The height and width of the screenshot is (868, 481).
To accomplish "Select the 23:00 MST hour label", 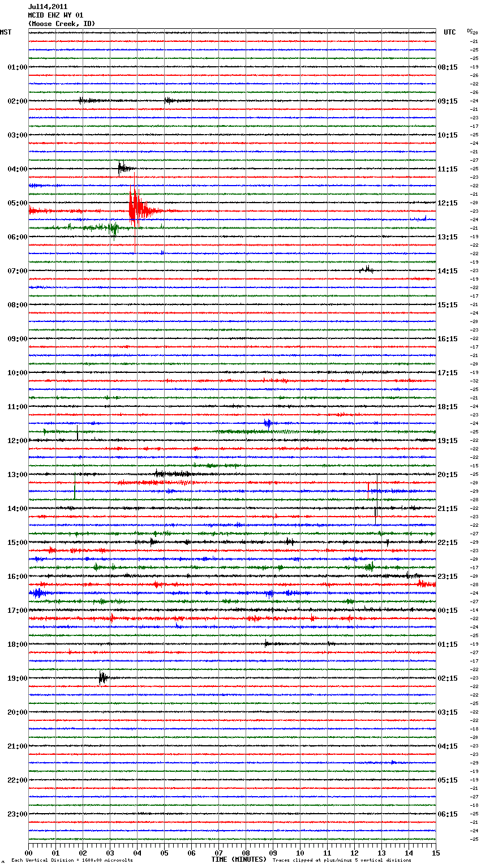I will [x=18, y=814].
